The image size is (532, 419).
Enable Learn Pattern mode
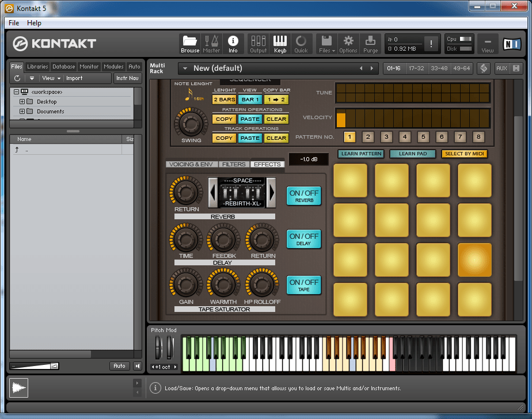coord(361,154)
